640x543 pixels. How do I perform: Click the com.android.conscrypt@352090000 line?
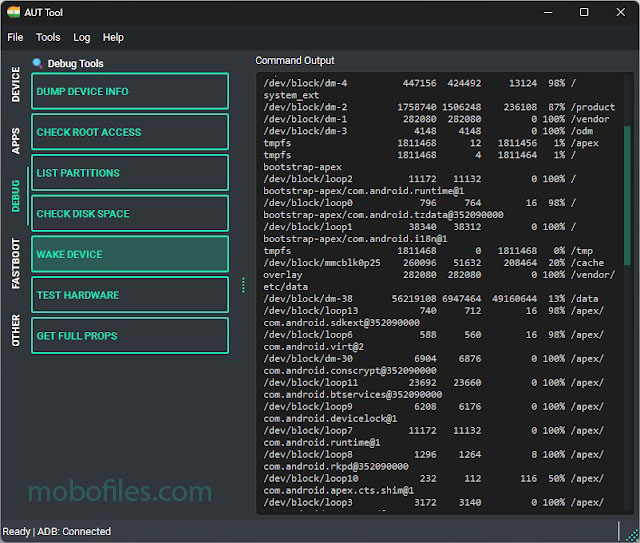pos(350,370)
